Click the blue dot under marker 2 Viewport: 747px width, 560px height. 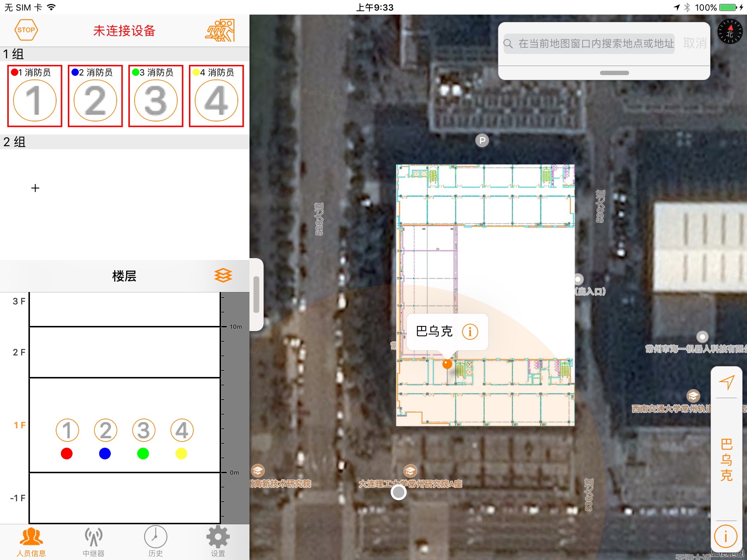tap(105, 454)
